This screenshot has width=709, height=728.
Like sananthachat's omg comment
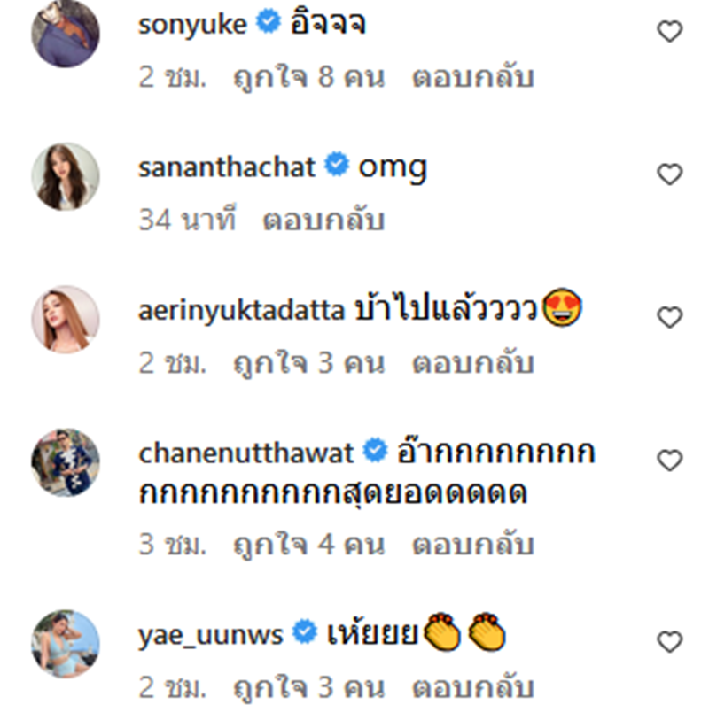[x=669, y=174]
